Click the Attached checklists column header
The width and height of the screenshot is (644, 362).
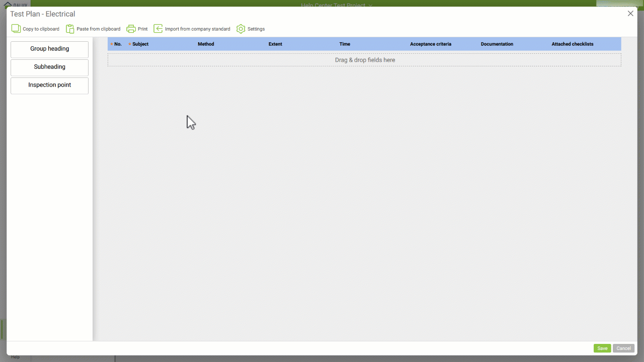572,44
